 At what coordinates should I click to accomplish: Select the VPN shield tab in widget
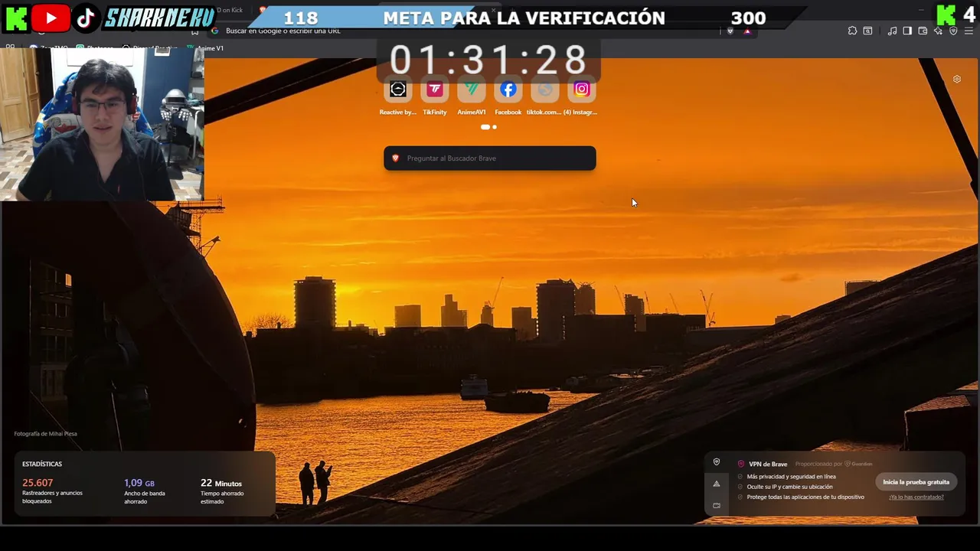[x=717, y=462]
